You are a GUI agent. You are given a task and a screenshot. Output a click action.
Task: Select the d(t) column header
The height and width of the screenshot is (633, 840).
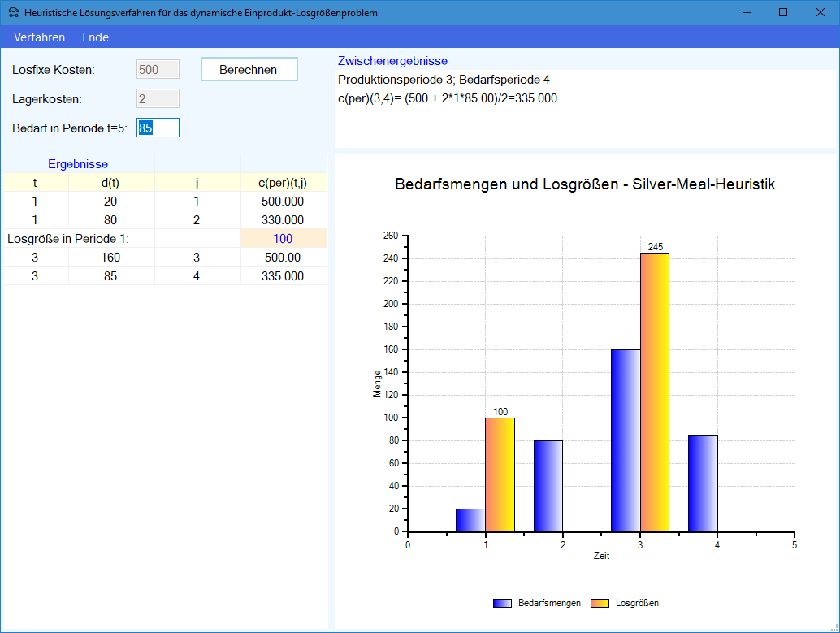110,183
